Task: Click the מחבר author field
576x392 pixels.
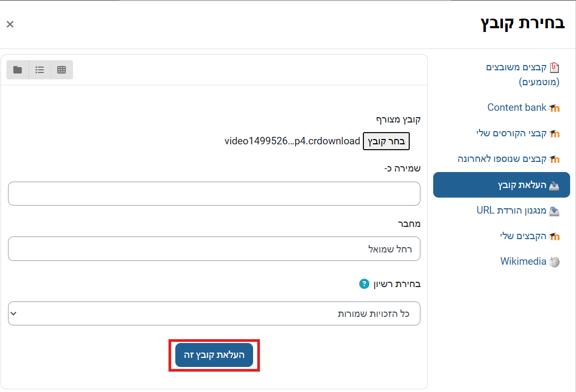Action: point(214,249)
